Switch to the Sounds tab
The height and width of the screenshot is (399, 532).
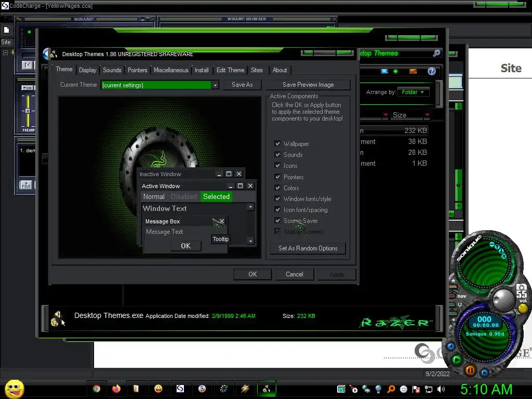click(x=112, y=70)
